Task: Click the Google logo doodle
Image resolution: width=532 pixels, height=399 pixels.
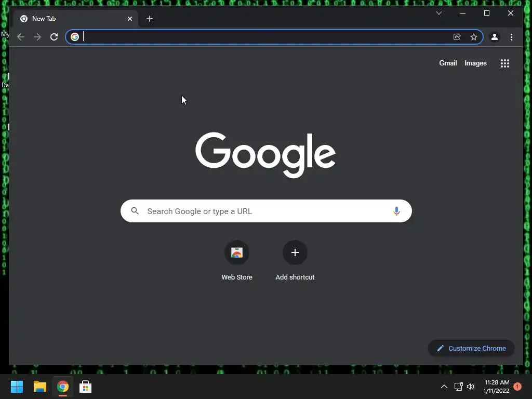Action: coord(265,155)
